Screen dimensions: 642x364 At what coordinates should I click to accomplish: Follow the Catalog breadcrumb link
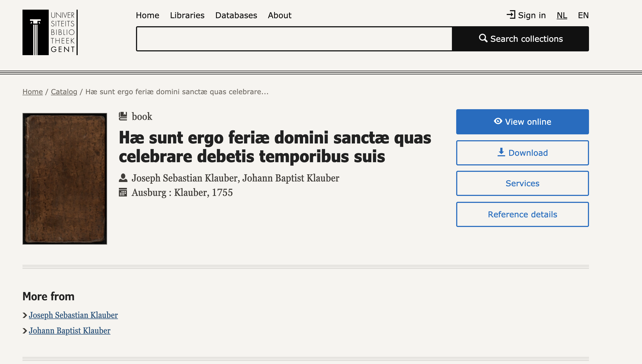click(64, 92)
